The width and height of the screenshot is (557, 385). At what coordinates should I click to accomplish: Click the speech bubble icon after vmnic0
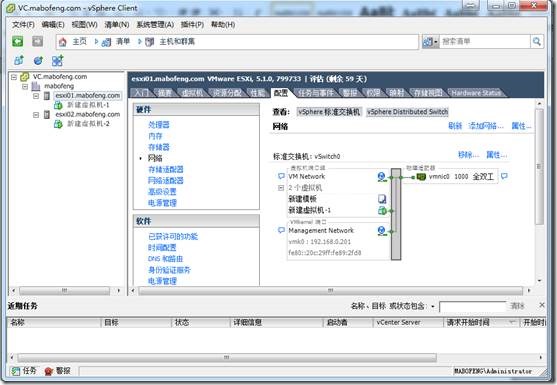click(x=504, y=176)
